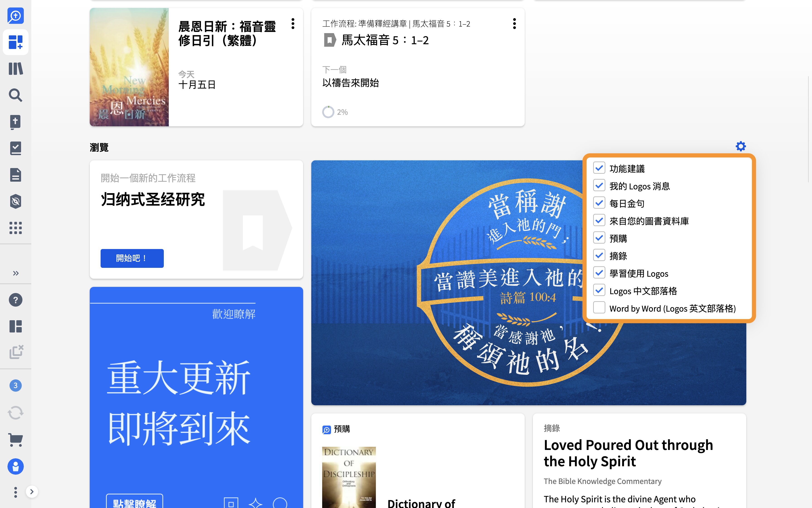The height and width of the screenshot is (508, 812).
Task: Open the apps grid icon in the sidebar
Action: (15, 228)
